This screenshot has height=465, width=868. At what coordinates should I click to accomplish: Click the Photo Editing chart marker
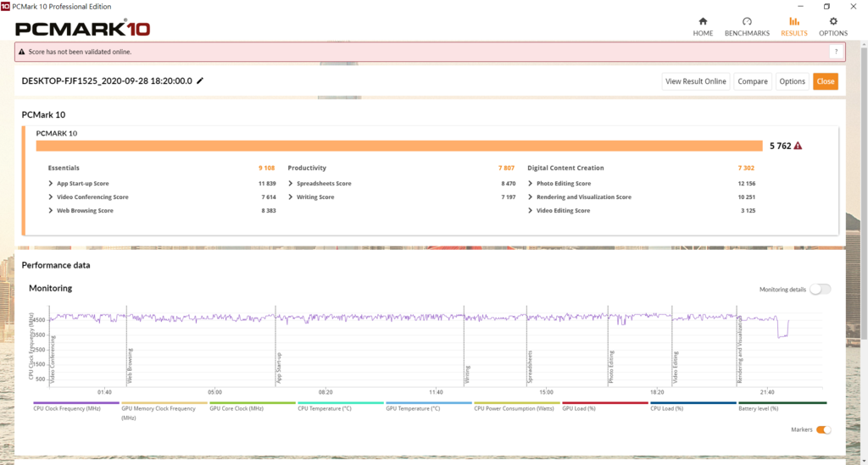point(611,367)
